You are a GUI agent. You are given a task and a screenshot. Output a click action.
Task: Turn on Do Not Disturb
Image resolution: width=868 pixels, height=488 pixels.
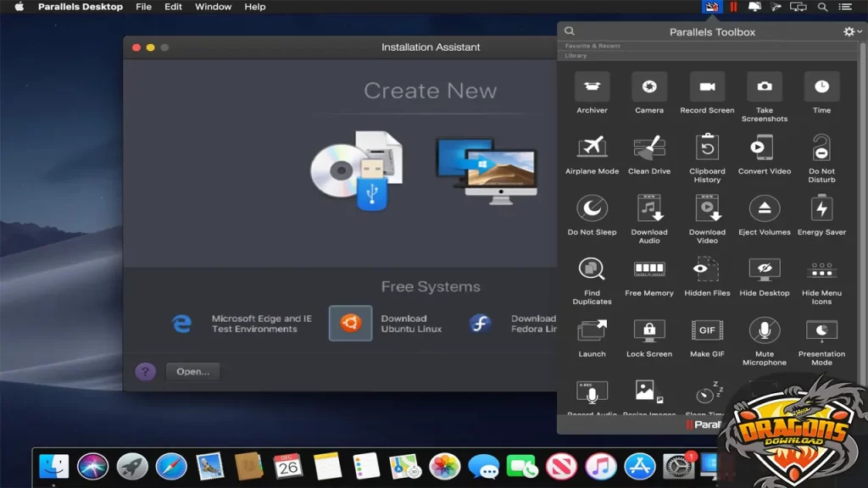click(822, 152)
